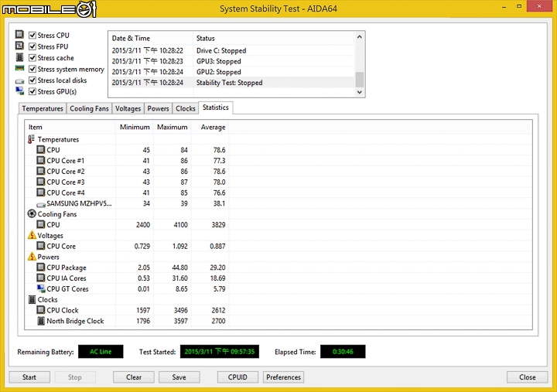This screenshot has width=557, height=392.
Task: Select the 'Stability Test: Stopped' log entry
Action: [x=232, y=83]
